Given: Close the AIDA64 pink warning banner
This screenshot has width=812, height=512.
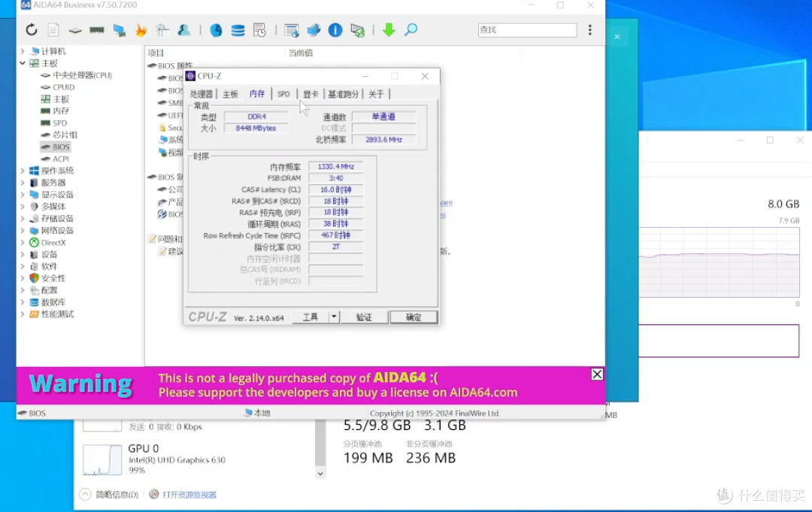Looking at the screenshot, I should point(596,374).
